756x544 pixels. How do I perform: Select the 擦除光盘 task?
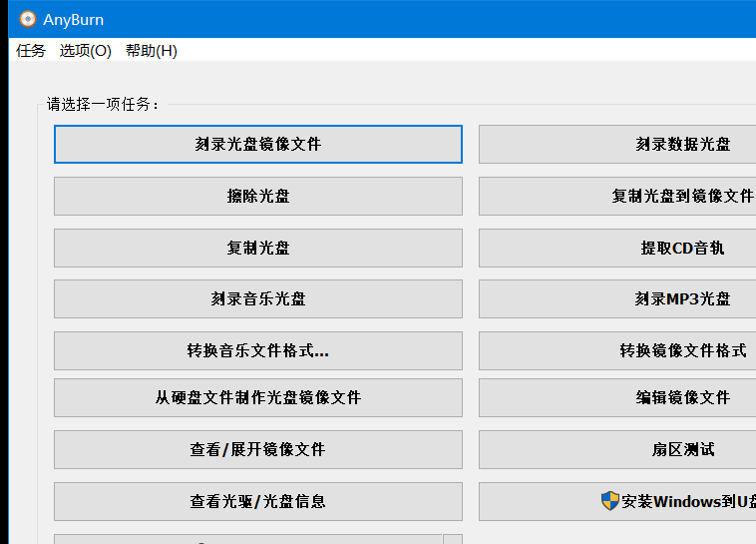pos(258,196)
